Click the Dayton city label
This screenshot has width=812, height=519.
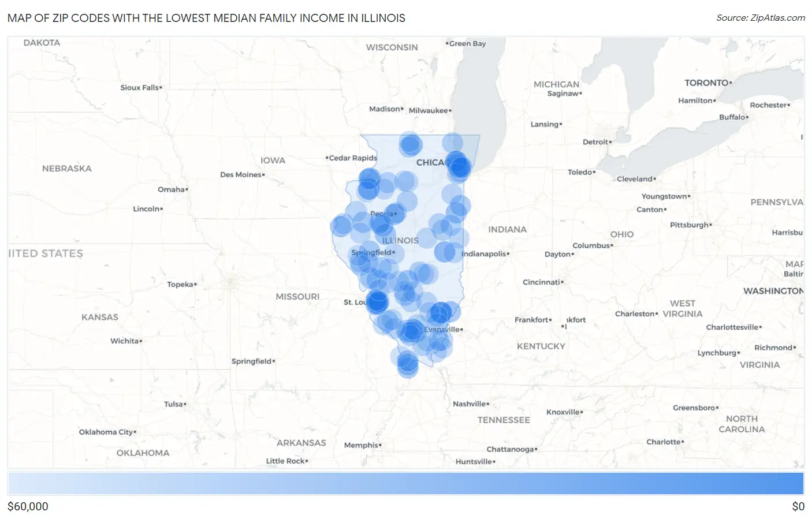tap(559, 254)
